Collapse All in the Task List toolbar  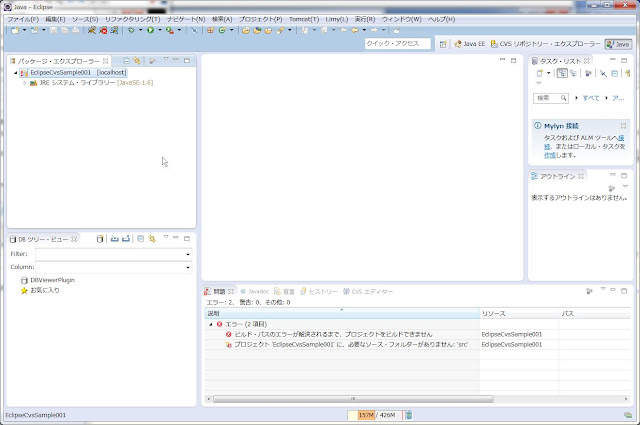pyautogui.click(x=614, y=73)
